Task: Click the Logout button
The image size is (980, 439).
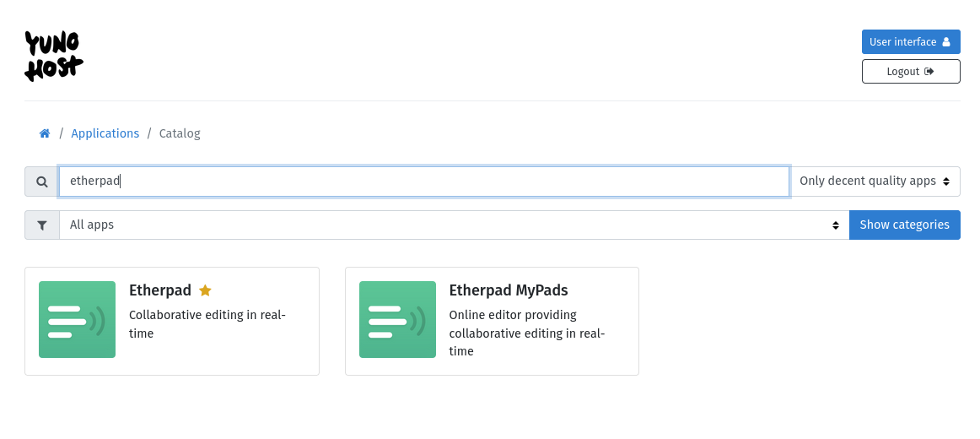Action: tap(911, 71)
